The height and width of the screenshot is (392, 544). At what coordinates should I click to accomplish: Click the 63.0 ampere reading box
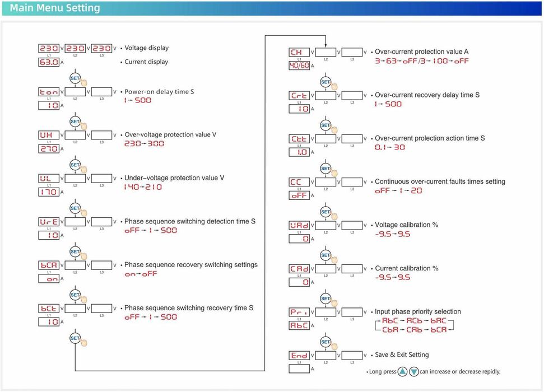(x=49, y=62)
